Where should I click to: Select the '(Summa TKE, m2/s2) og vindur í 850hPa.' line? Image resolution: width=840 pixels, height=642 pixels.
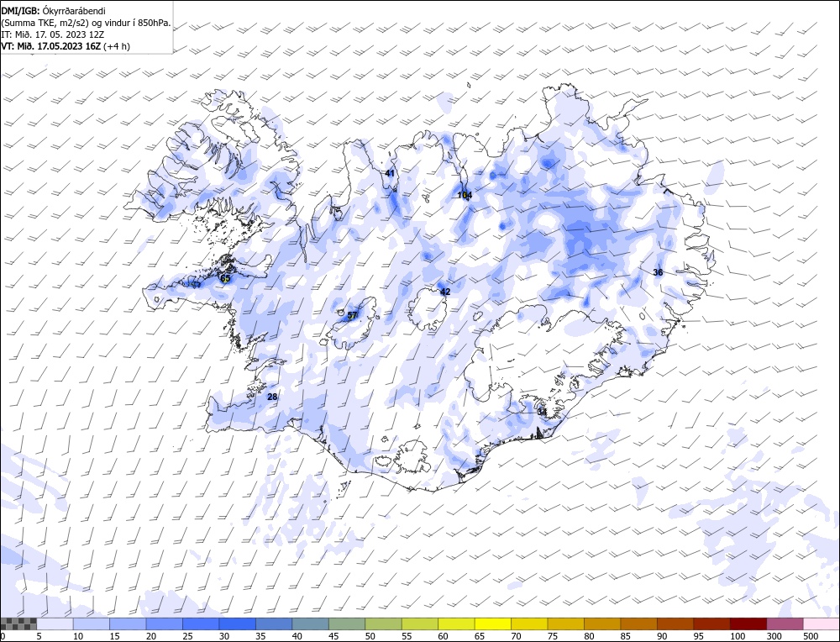[87, 23]
